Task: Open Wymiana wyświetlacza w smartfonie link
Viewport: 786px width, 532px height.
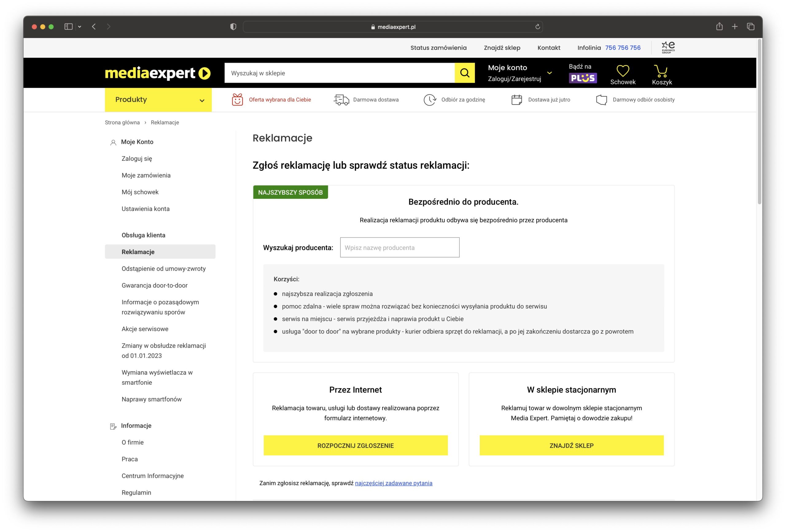Action: tap(157, 378)
